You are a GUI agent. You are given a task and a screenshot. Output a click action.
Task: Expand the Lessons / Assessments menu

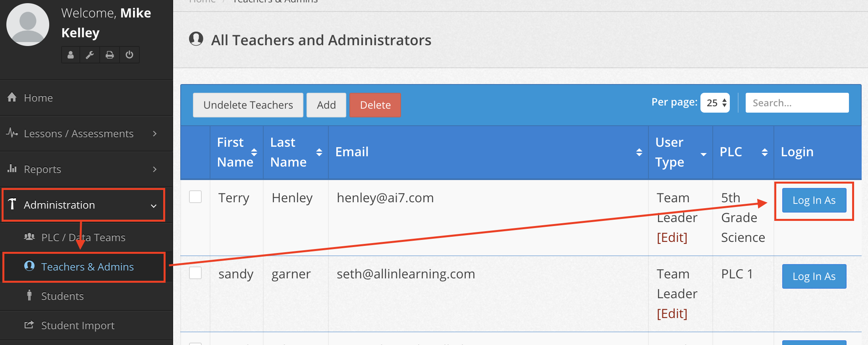pos(86,133)
